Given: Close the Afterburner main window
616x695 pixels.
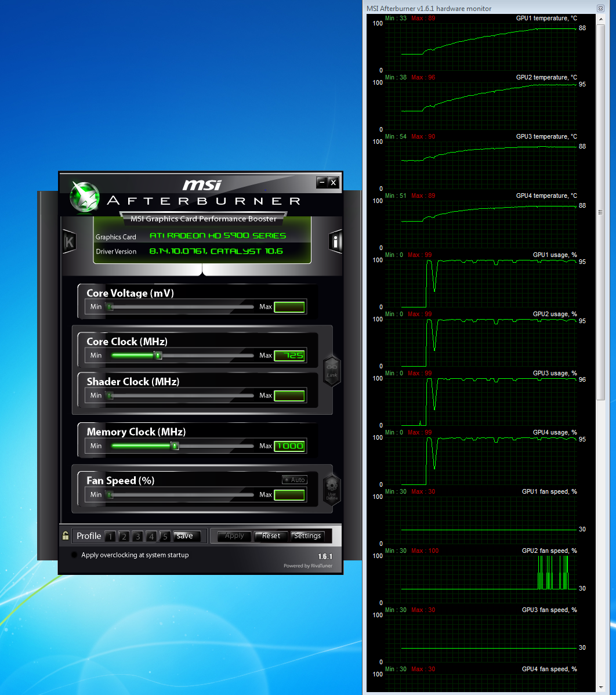Looking at the screenshot, I should (334, 182).
